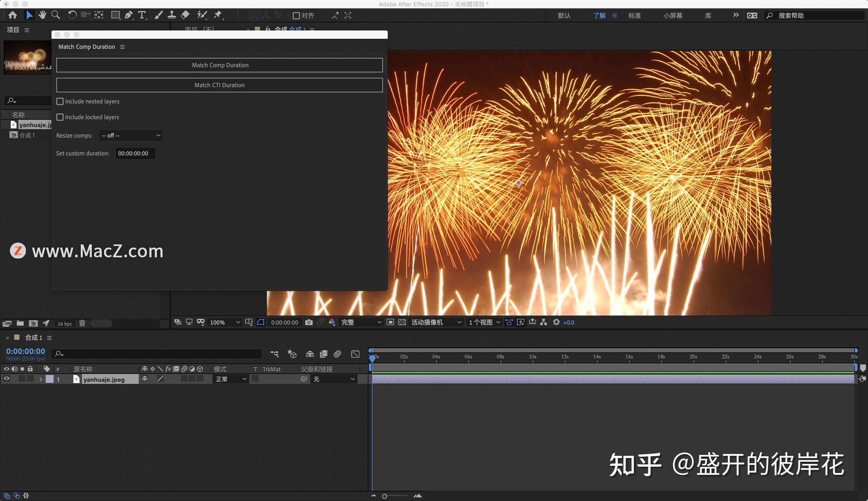Select the Eraser tool
This screenshot has width=868, height=501.
click(184, 15)
